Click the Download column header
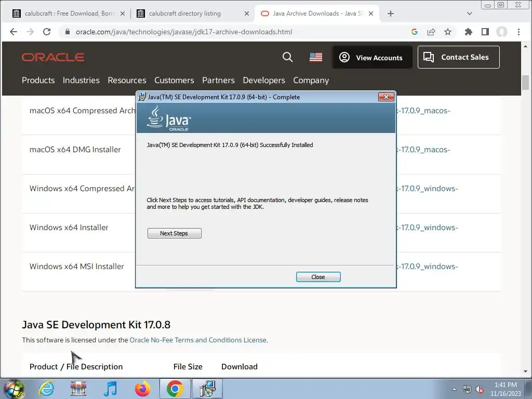 [240, 367]
